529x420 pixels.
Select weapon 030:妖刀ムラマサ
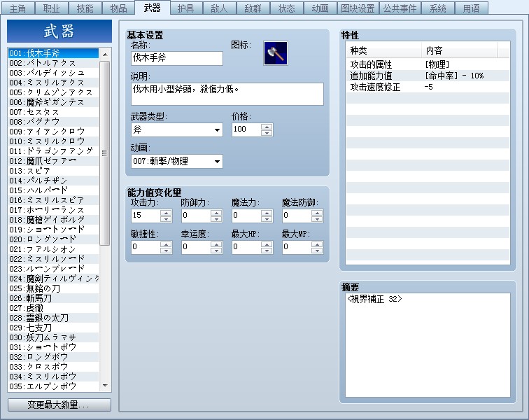coord(53,337)
